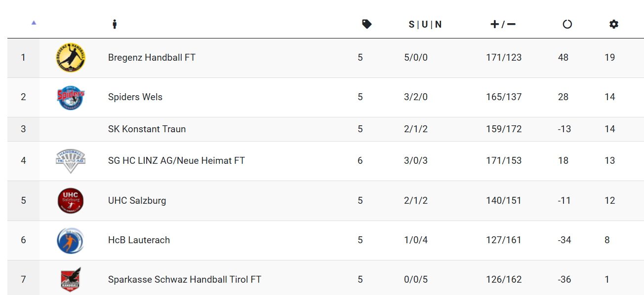Open the Bregenz Handball FT team link
The width and height of the screenshot is (644, 295).
152,58
